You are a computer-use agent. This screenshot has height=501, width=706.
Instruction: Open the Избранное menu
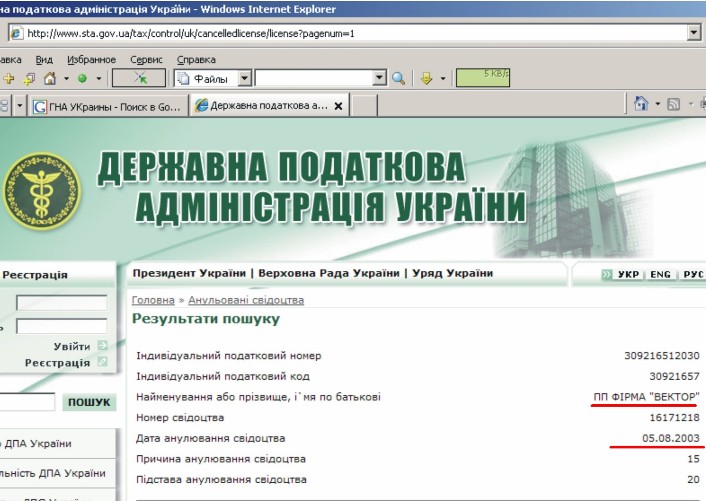[91, 59]
